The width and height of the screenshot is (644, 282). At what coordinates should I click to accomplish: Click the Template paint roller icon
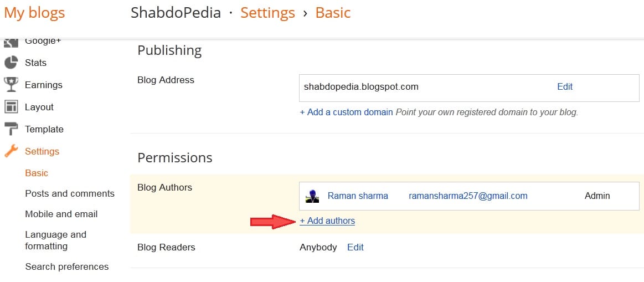point(11,129)
